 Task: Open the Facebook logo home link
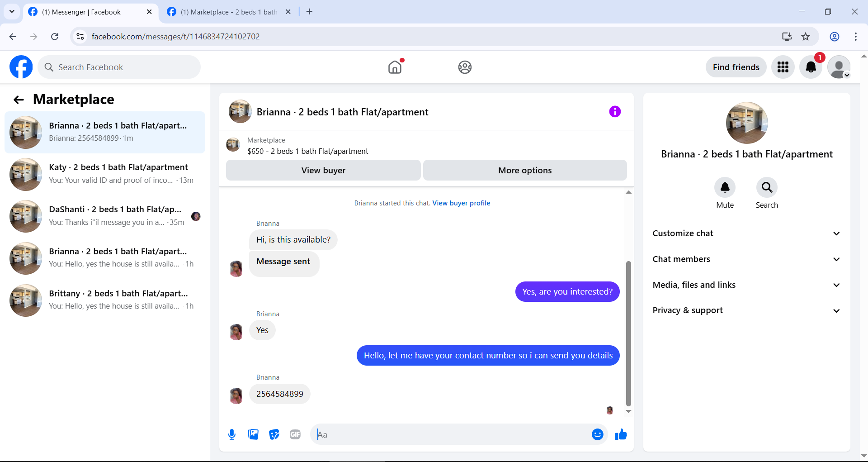tap(21, 67)
